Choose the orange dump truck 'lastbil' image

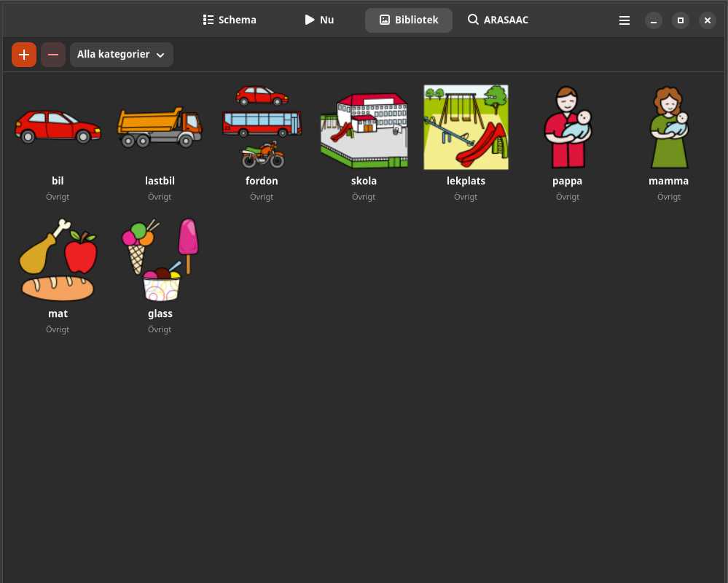(x=160, y=128)
